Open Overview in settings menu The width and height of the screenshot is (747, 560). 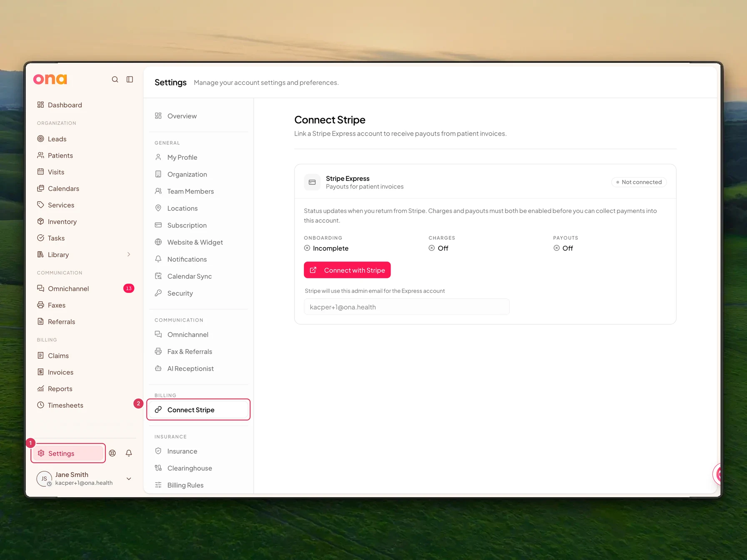point(199,116)
